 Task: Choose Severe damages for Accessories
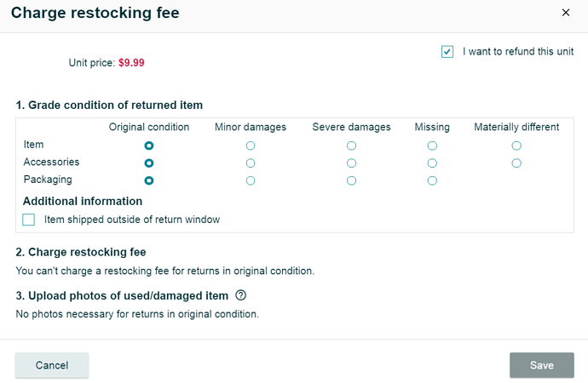point(351,163)
